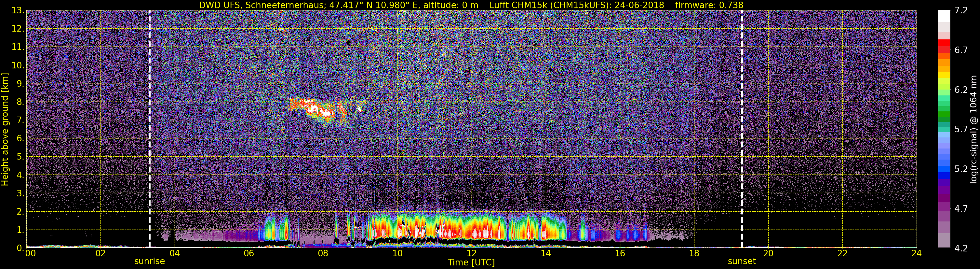The height and width of the screenshot is (269, 980).
Task: Click the height axis tick label '8.'
Action: coord(20,102)
